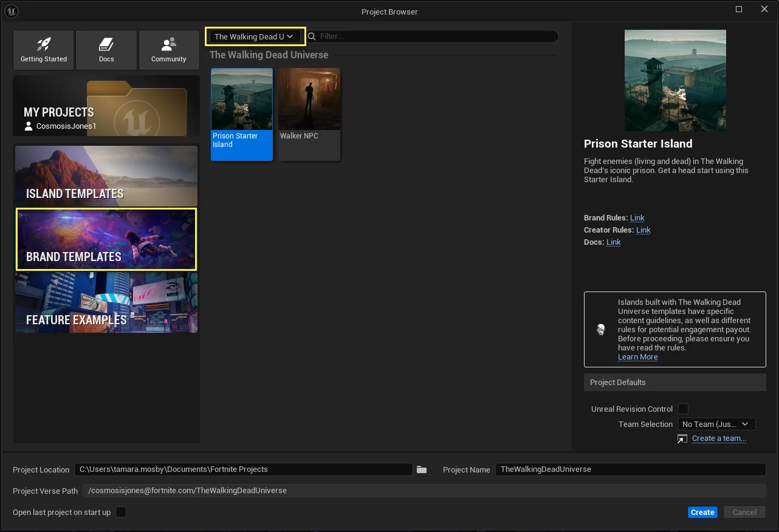
Task: Select the Island Templates category
Action: click(x=106, y=176)
